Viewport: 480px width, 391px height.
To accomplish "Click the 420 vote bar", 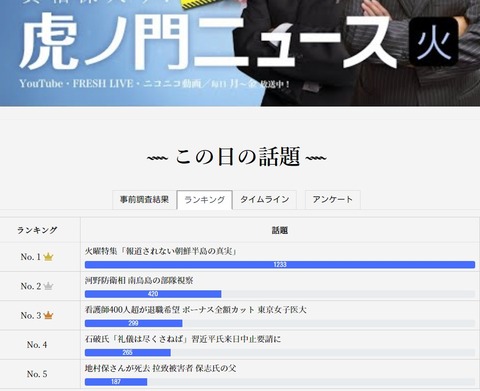I will pyautogui.click(x=153, y=294).
